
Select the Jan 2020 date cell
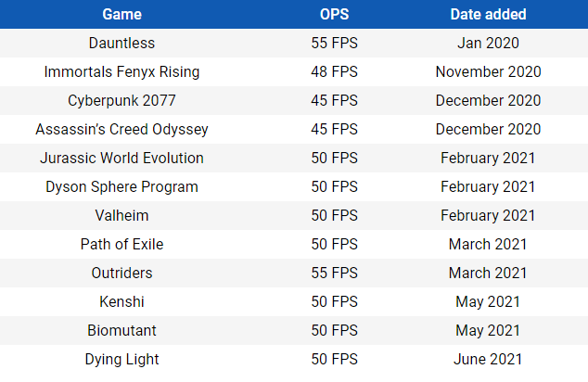pos(488,43)
